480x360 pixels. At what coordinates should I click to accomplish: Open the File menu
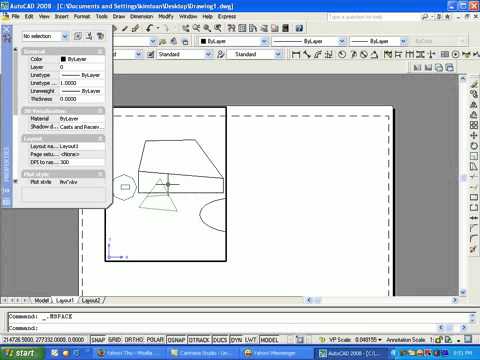pyautogui.click(x=15, y=16)
